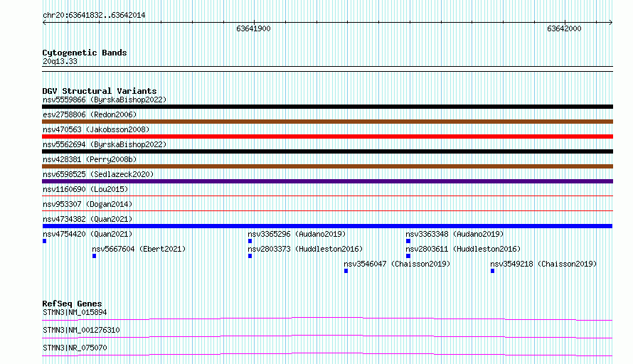
Task: Click the purple nsv6598525 variant bar
Action: click(x=327, y=181)
